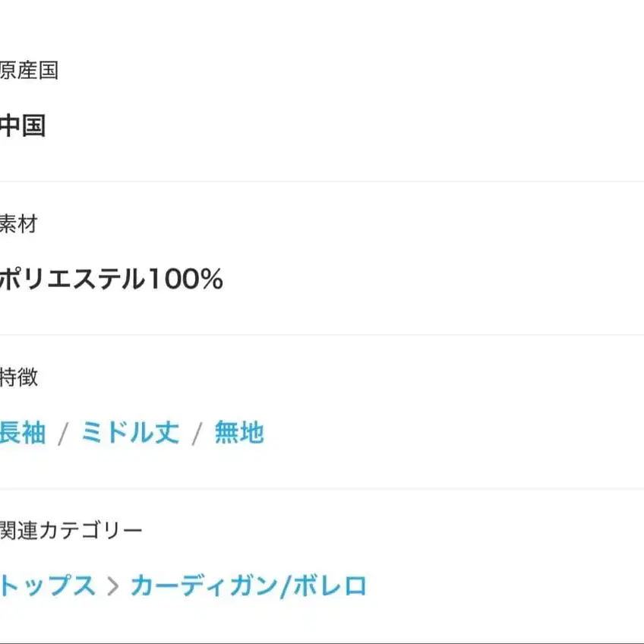The width and height of the screenshot is (644, 644).
Task: Click the divider line above 関連カテゴリー
Action: click(x=322, y=488)
